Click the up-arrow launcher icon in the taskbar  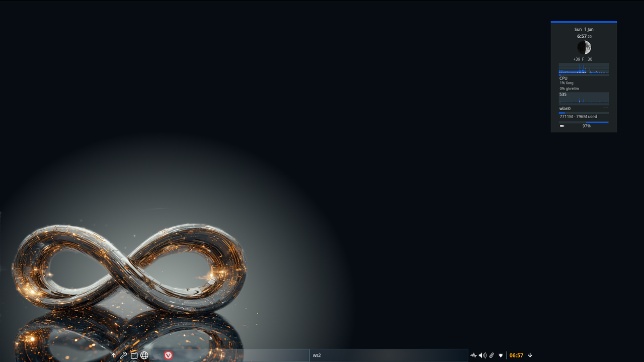pos(114,355)
